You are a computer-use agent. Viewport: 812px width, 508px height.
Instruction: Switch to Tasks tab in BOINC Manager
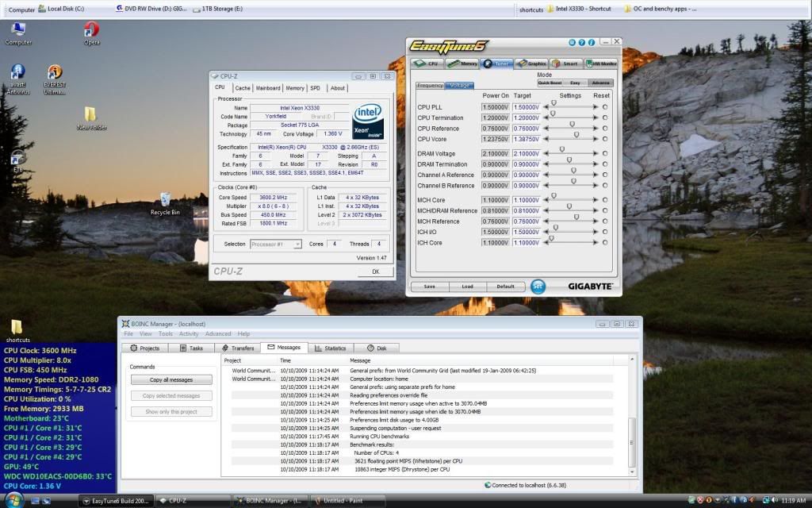(191, 348)
